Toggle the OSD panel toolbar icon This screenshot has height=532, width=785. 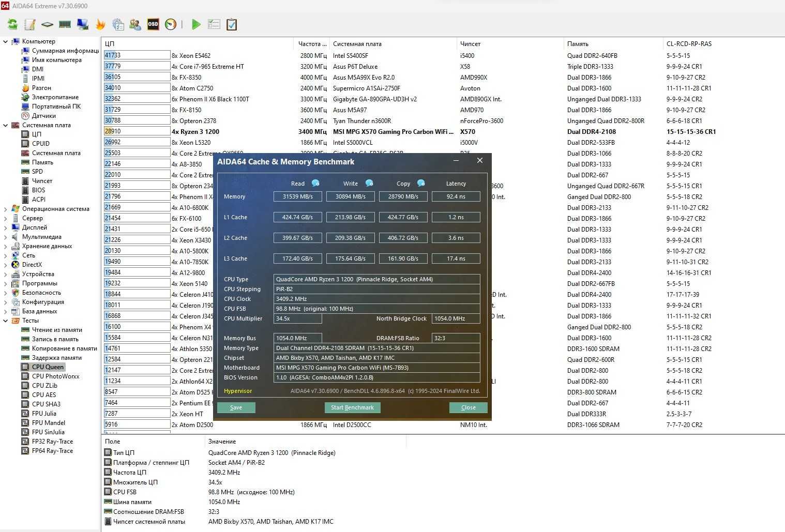[153, 24]
